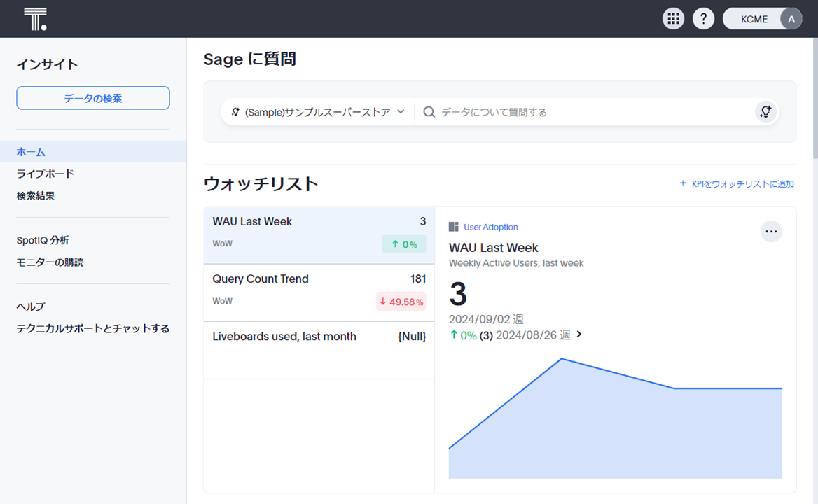Open 検索結果 in the sidebar

pyautogui.click(x=36, y=196)
